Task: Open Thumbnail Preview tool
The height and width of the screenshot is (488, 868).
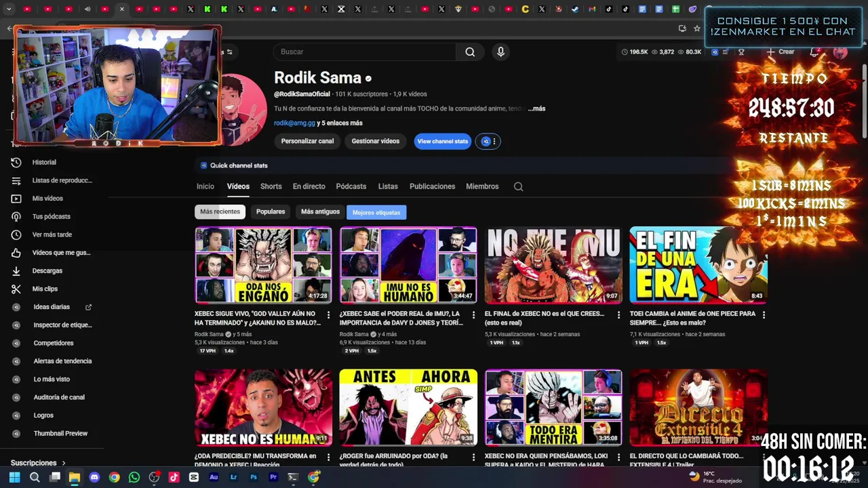Action: 60,433
